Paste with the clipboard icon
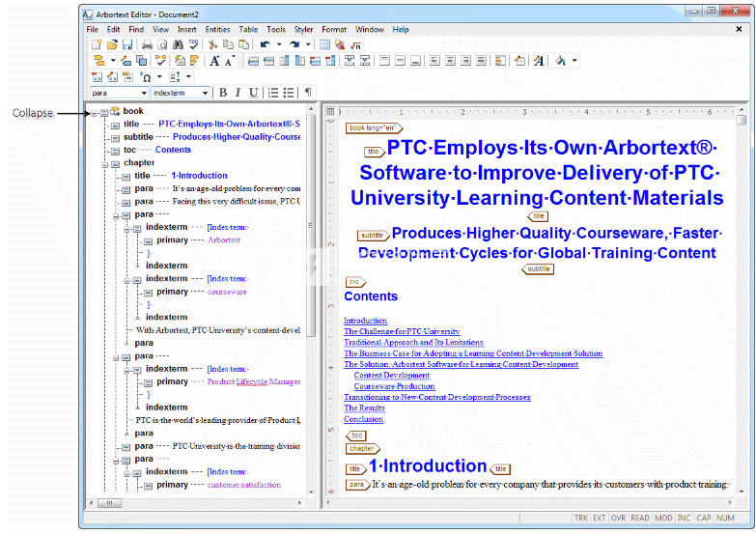The image size is (756, 534). [x=244, y=44]
